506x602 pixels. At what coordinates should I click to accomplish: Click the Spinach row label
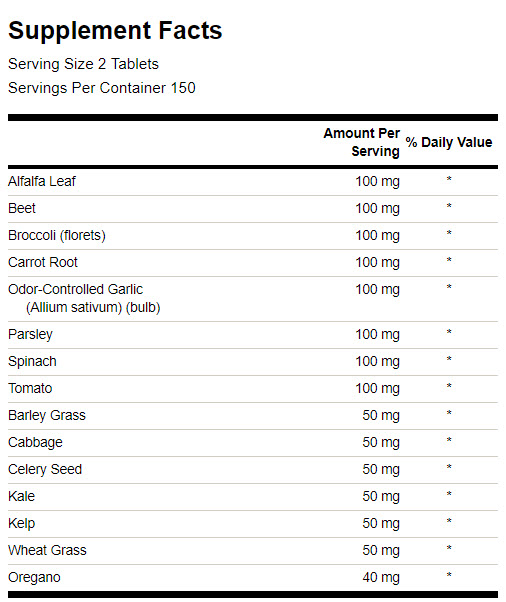click(32, 362)
